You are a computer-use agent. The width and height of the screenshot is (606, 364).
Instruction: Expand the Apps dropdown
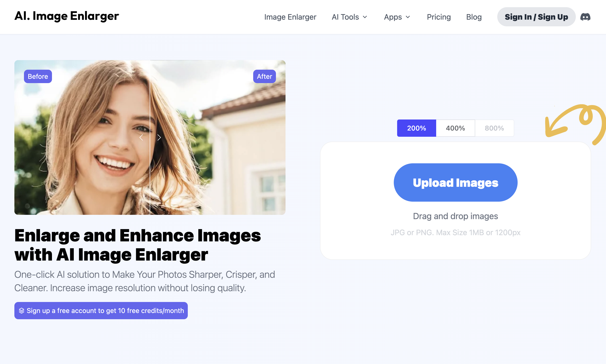tap(397, 17)
